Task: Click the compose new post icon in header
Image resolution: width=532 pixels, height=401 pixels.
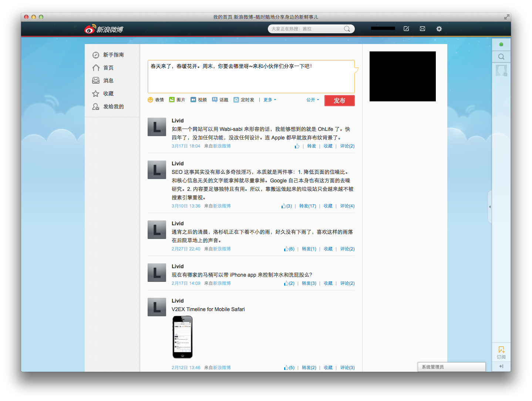Action: pyautogui.click(x=406, y=29)
